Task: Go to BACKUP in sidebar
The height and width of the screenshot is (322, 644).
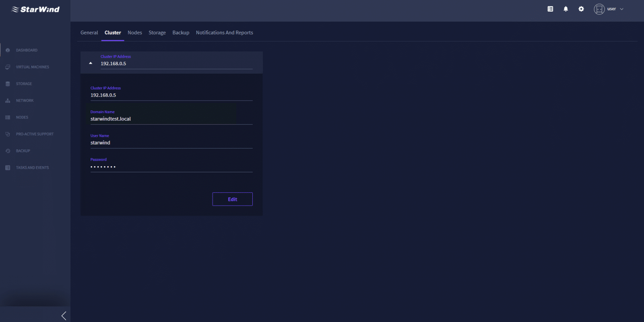Action: click(23, 151)
